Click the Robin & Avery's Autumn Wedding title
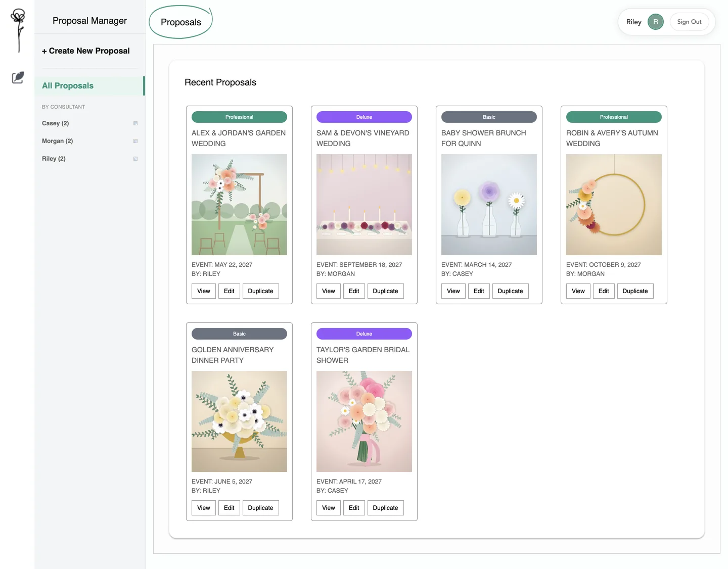Image resolution: width=728 pixels, height=569 pixels. [612, 138]
